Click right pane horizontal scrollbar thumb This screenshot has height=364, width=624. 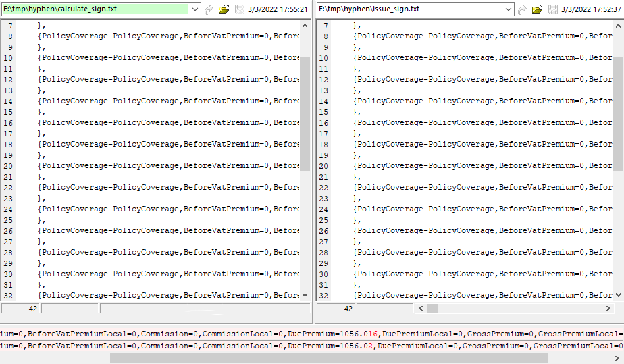[432, 308]
